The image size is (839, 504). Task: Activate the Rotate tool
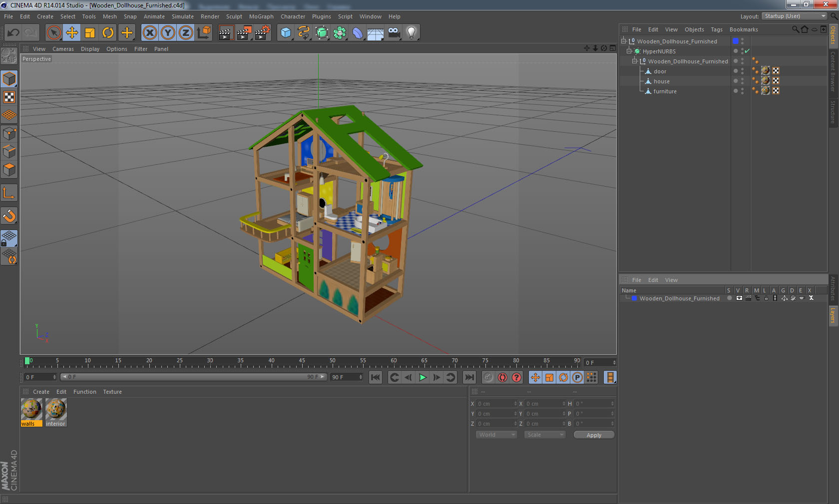(108, 33)
